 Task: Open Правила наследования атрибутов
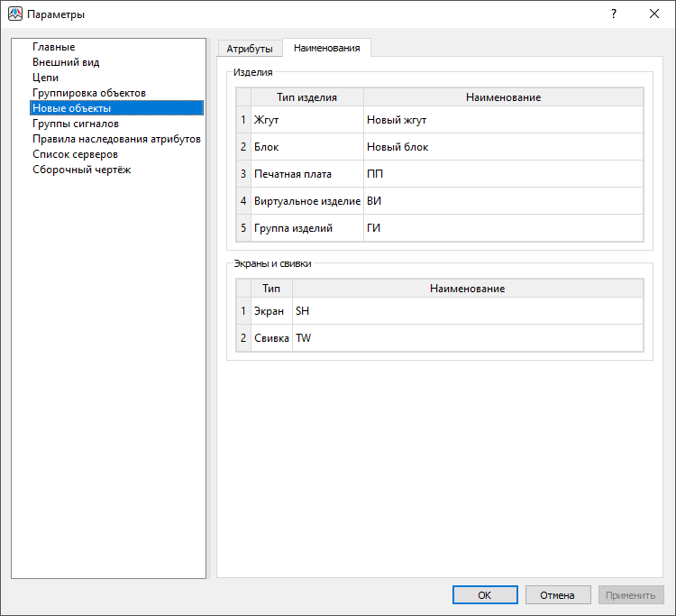click(x=115, y=139)
